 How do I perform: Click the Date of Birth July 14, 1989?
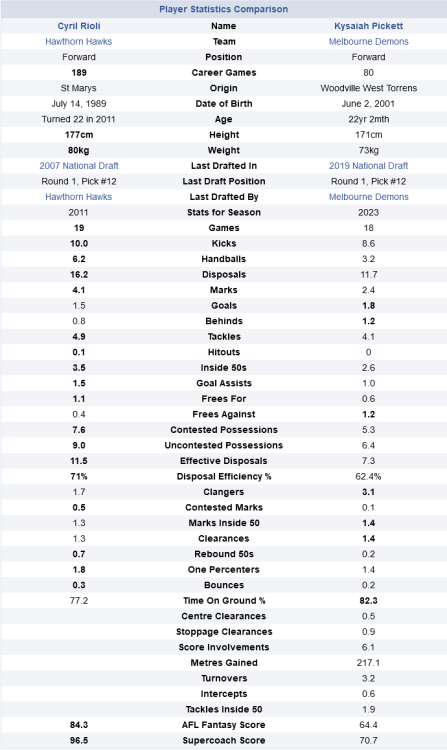(x=79, y=104)
